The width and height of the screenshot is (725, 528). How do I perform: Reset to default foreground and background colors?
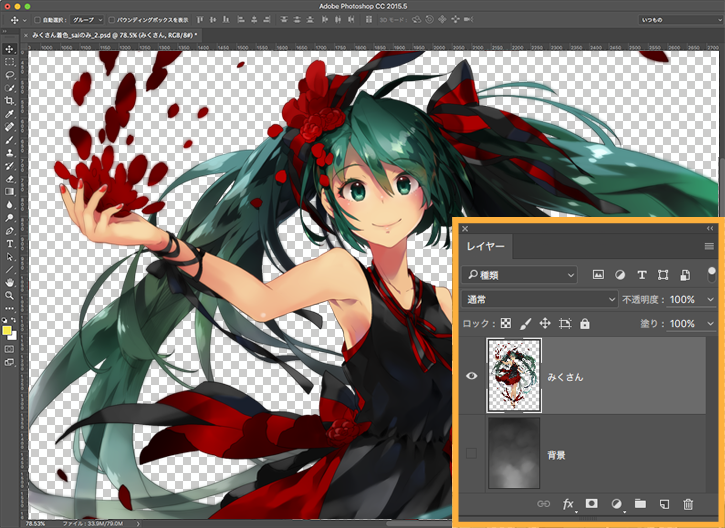pos(5,319)
